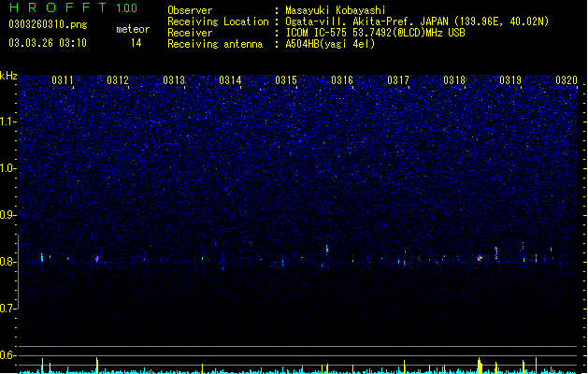Click the gray vertical range bar at left
The image size is (588, 374).
point(18,271)
